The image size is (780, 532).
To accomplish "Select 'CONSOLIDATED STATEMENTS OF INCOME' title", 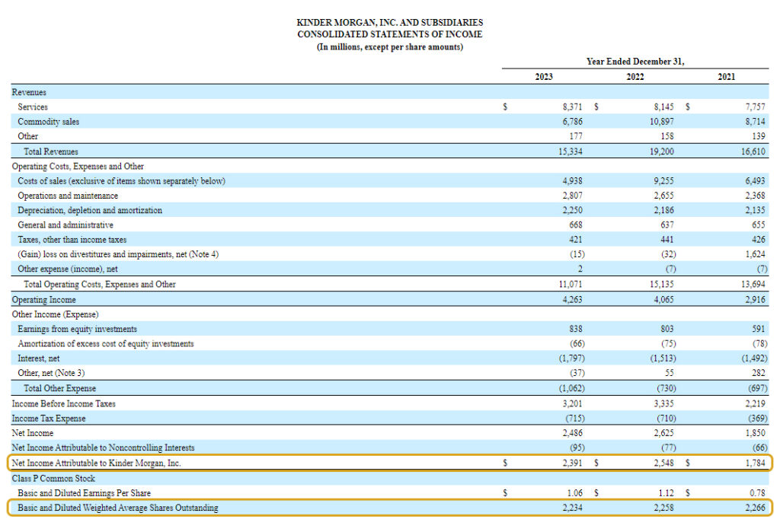I will coord(389,34).
